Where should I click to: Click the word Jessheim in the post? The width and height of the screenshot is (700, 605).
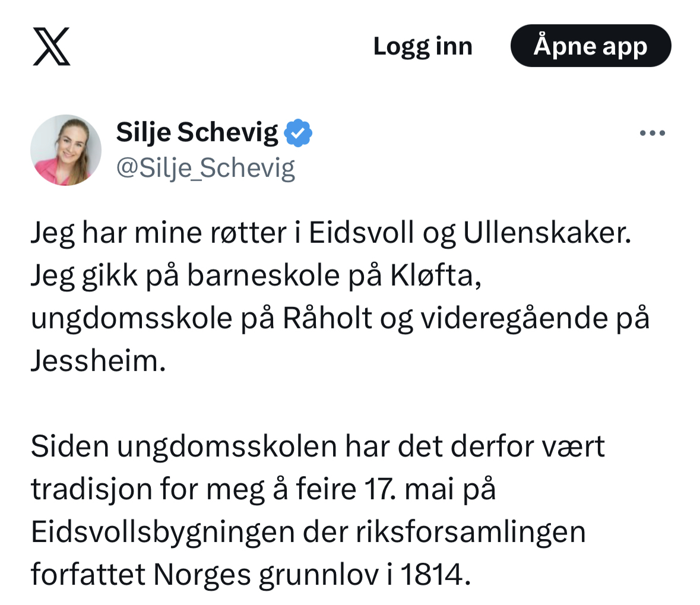98,361
